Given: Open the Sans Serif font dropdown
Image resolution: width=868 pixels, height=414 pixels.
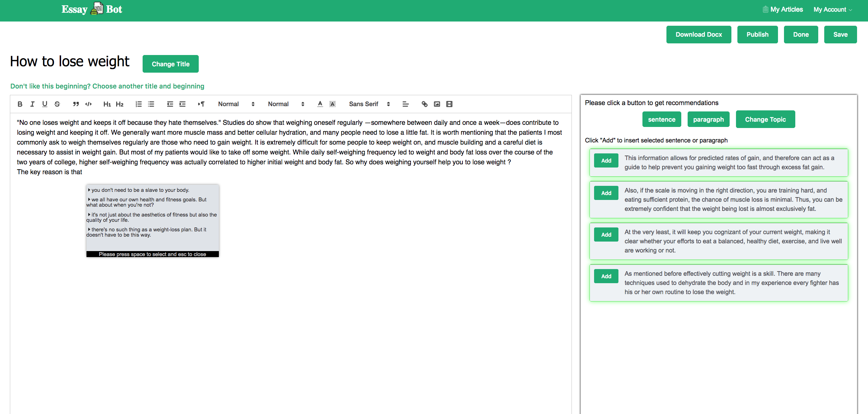Looking at the screenshot, I should [x=369, y=104].
